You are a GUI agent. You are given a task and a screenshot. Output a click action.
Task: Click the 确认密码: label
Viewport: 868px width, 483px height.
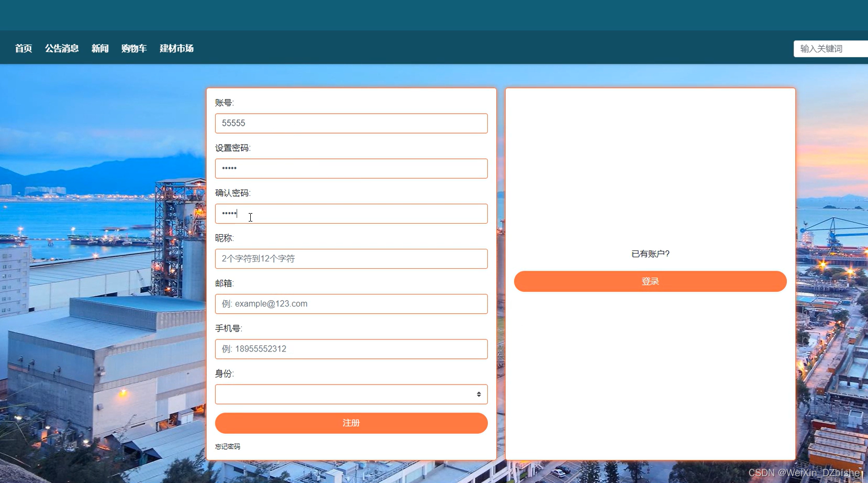(x=233, y=193)
